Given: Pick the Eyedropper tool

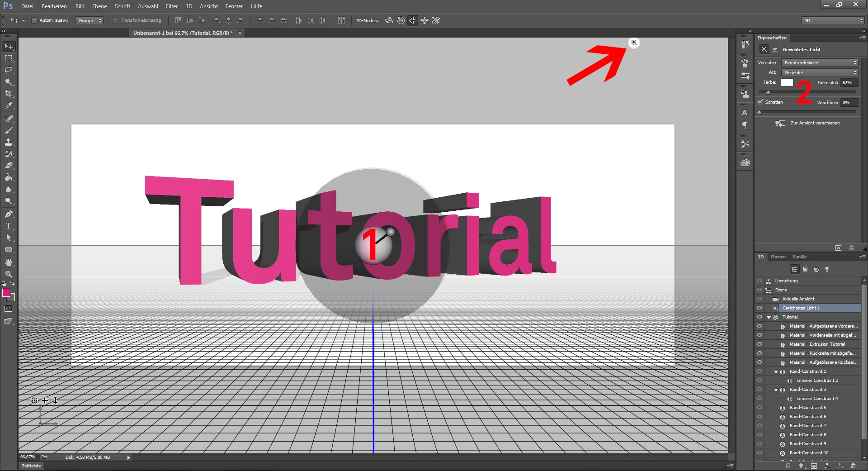Looking at the screenshot, I should coord(9,105).
